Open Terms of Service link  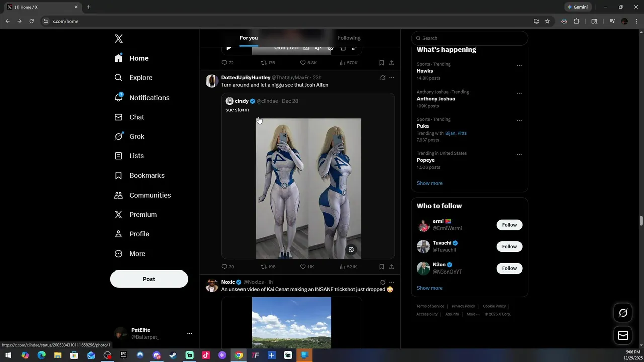[430, 306]
